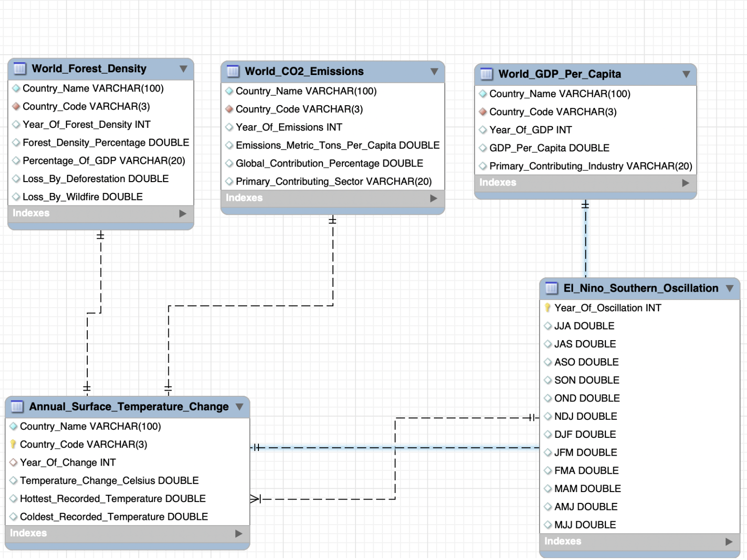This screenshot has height=560, width=747.
Task: Collapse the World_Forest_Density table with header arrow
Action: [x=183, y=69]
